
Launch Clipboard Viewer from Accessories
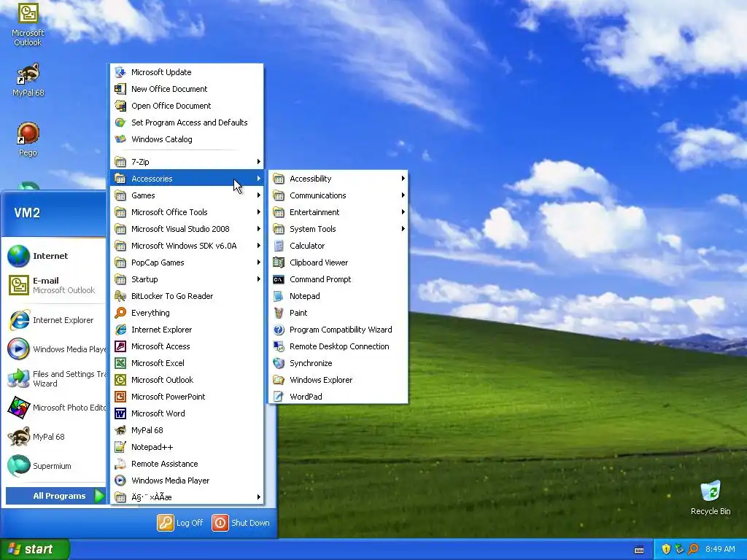click(x=338, y=262)
